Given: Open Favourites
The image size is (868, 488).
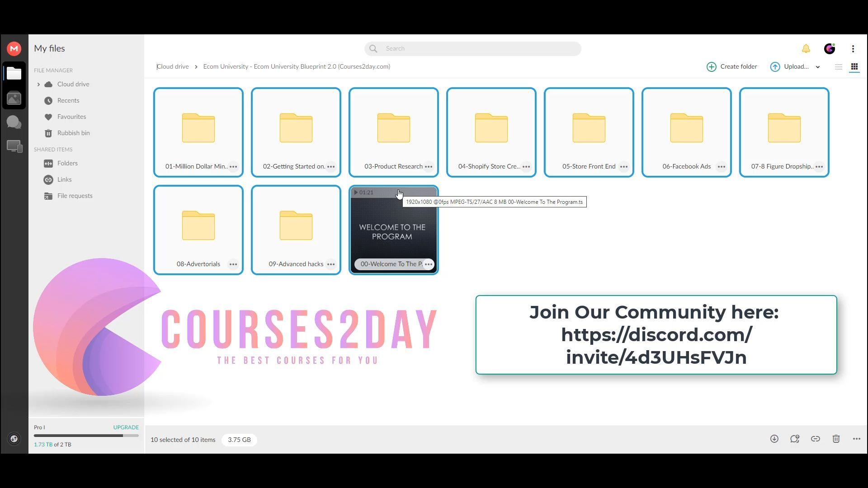Looking at the screenshot, I should [x=71, y=117].
